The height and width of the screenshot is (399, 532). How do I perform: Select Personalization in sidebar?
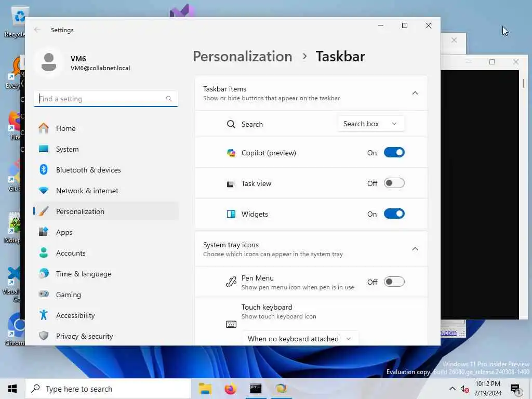(x=106, y=211)
